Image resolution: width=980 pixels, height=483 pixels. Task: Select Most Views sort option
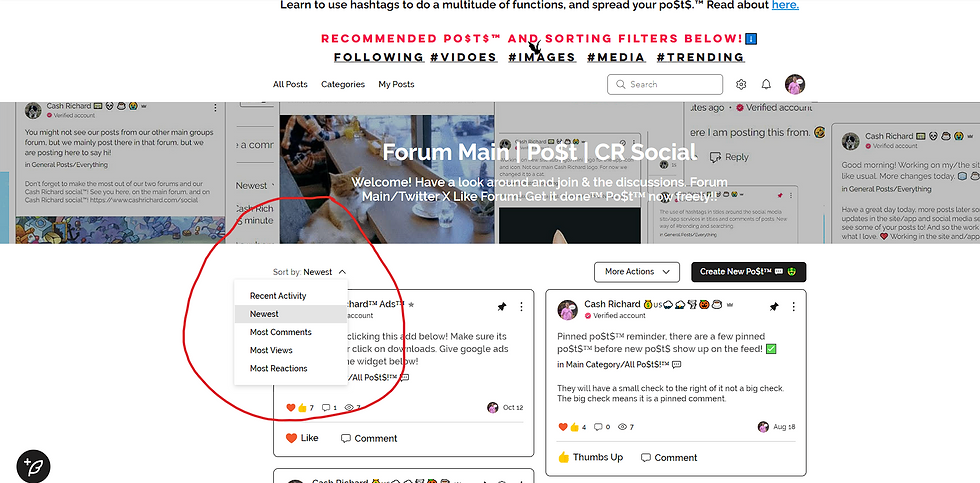271,350
